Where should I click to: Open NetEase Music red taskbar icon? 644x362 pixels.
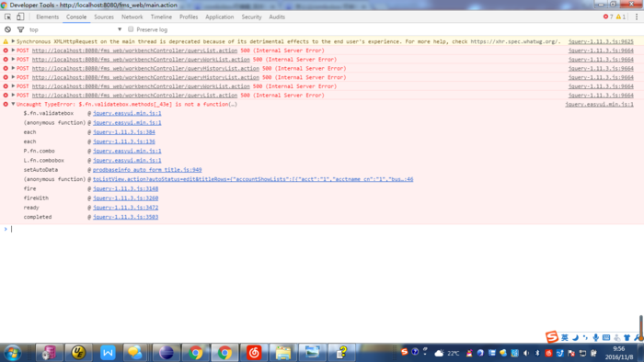(254, 353)
